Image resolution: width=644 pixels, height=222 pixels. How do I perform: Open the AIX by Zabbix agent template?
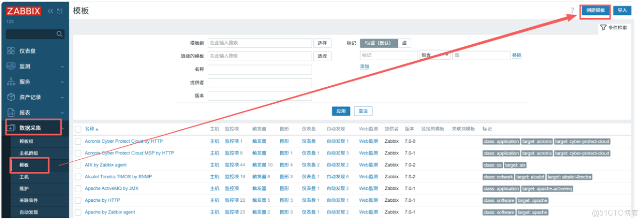click(x=105, y=165)
